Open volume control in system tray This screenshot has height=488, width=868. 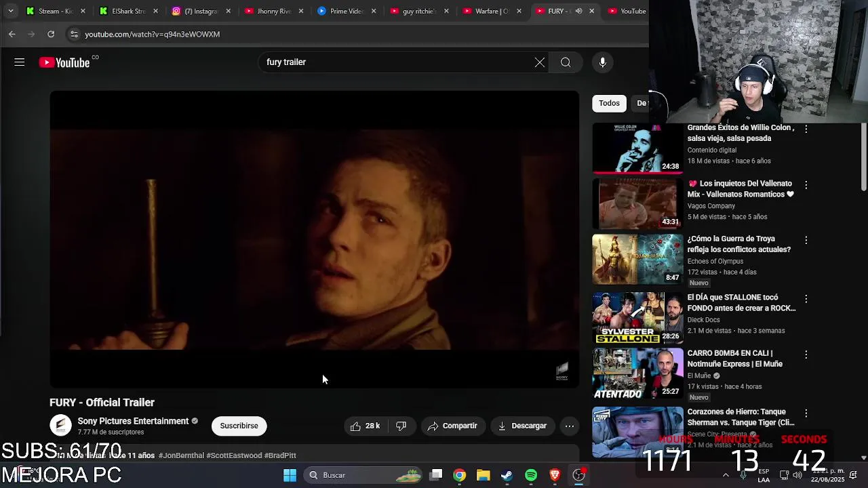pos(797,475)
